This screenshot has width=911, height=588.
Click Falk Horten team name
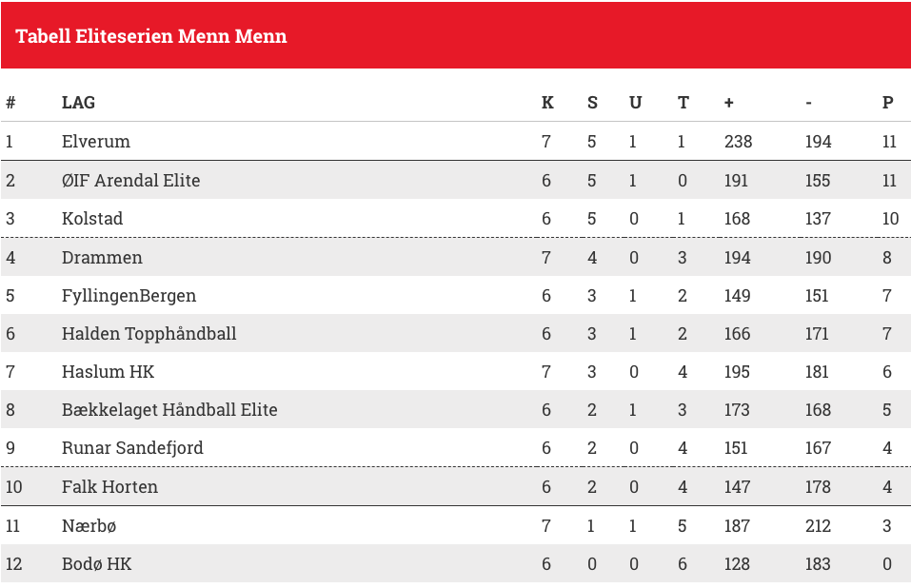point(109,487)
